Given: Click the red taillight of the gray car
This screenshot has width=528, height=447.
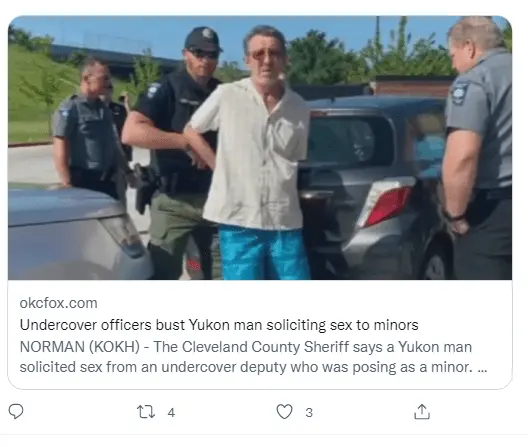Looking at the screenshot, I should (387, 204).
